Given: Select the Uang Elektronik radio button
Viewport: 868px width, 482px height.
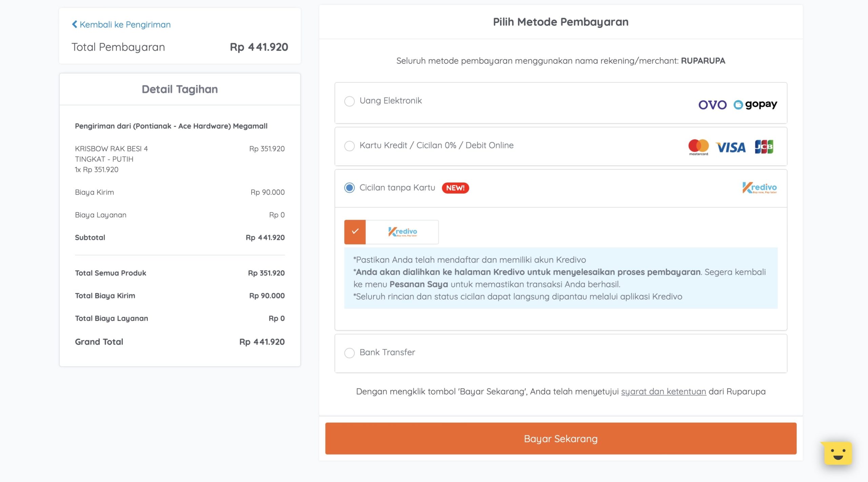Looking at the screenshot, I should pos(349,101).
